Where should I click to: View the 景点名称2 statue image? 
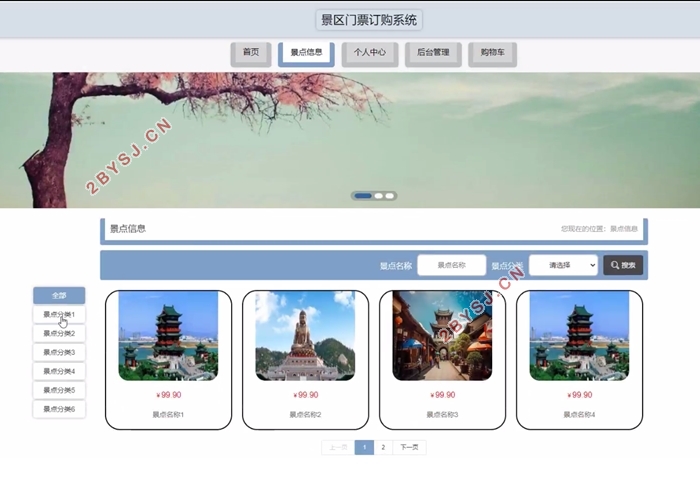pos(305,336)
